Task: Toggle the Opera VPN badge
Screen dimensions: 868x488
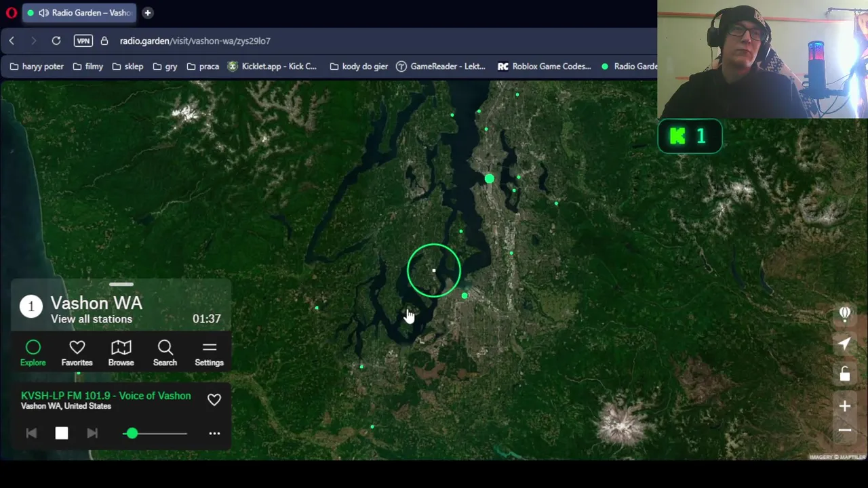Action: (83, 41)
